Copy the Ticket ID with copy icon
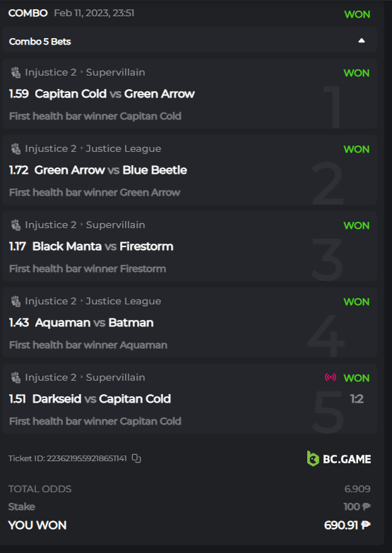Viewport: 392px width, 553px height. click(136, 458)
